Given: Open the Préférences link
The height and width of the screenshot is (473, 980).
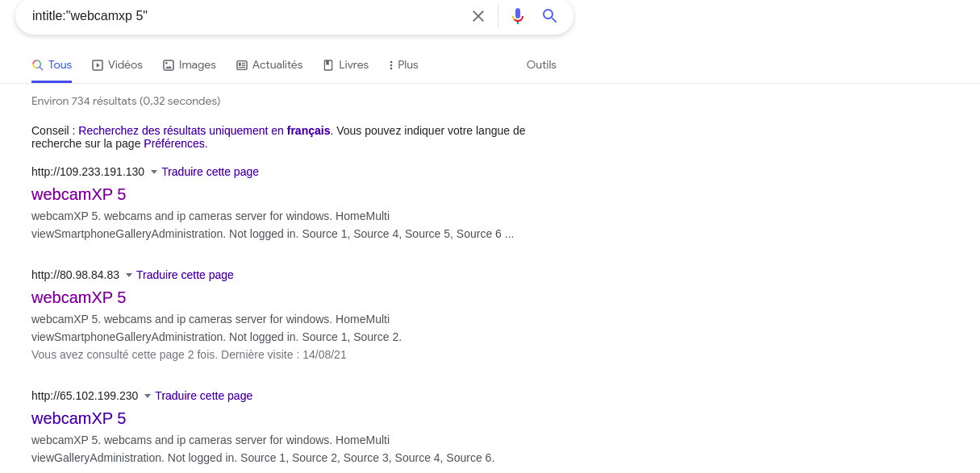Looking at the screenshot, I should pyautogui.click(x=174, y=143).
